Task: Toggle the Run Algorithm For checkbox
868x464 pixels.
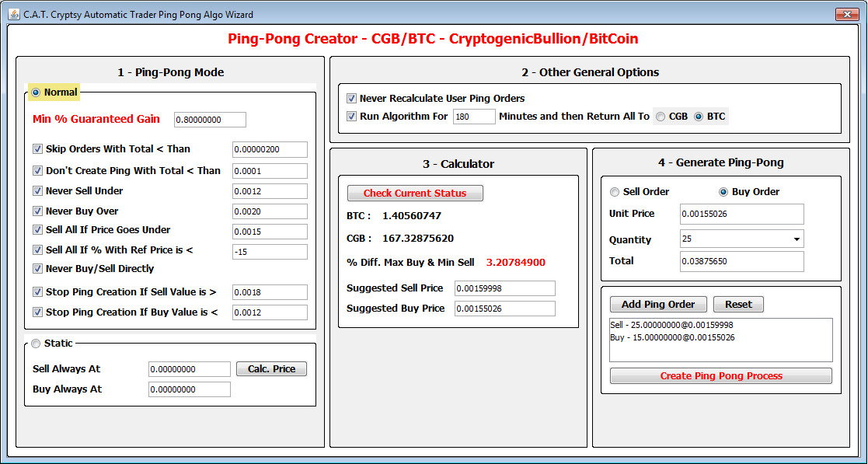Action: click(351, 117)
